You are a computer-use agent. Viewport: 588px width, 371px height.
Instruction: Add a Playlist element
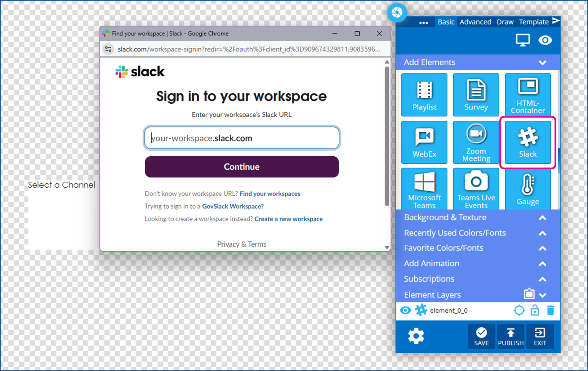point(424,95)
